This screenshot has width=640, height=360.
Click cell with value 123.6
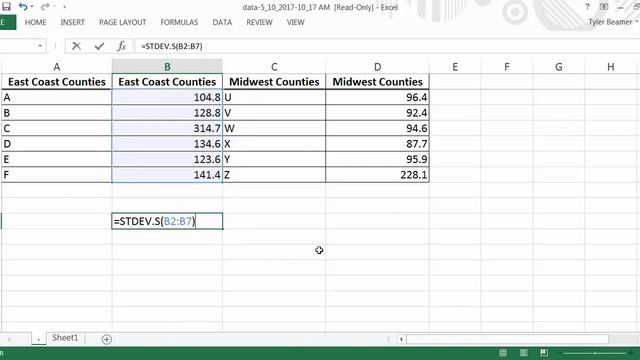(167, 159)
